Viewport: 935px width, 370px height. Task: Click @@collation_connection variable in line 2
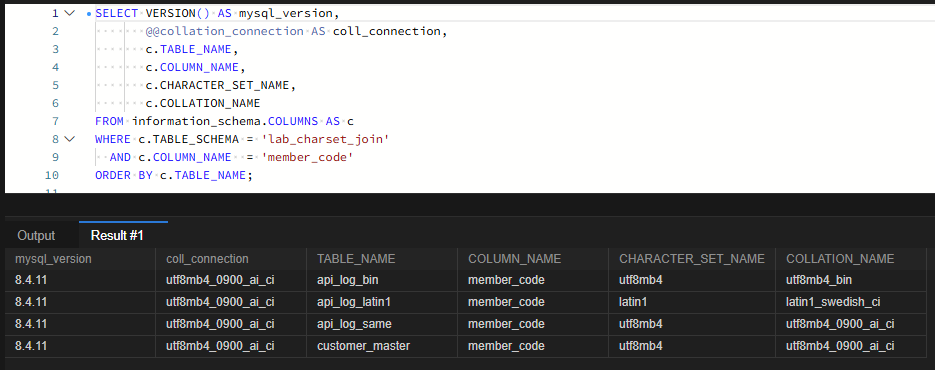click(x=225, y=31)
